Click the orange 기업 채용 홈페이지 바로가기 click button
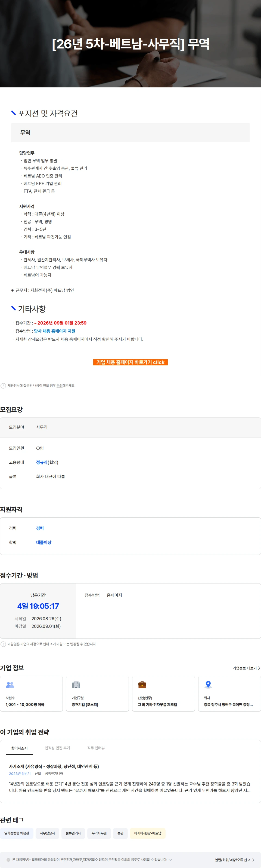This screenshot has width=261, height=868. point(130,362)
